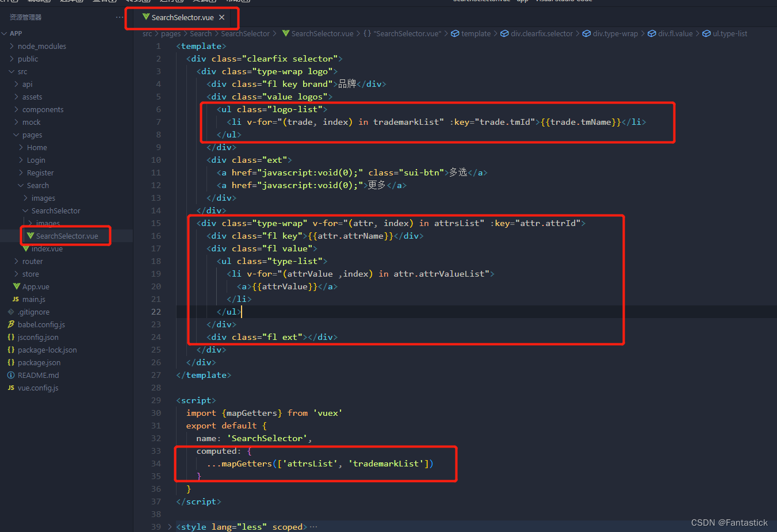Click the ul.type-list symbol icon in the breadcrumb
This screenshot has width=777, height=532.
[x=707, y=33]
